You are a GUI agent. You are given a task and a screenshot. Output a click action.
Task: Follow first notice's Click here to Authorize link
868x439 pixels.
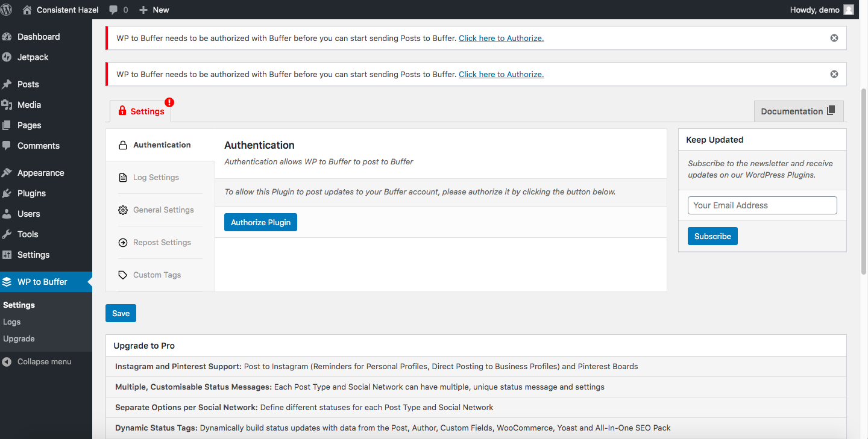point(502,38)
